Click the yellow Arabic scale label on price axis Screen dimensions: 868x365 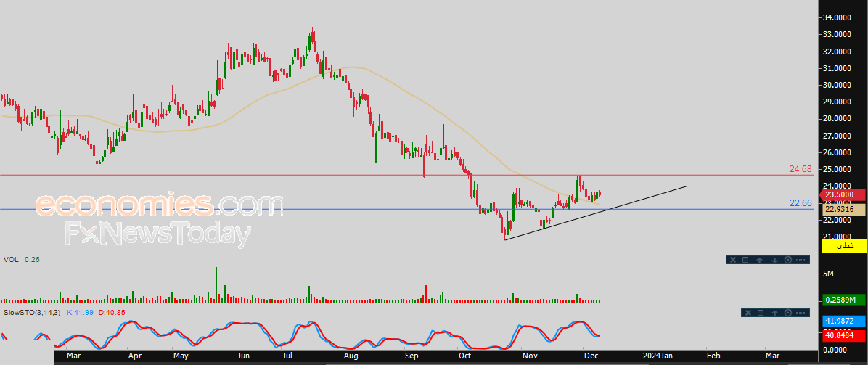click(844, 246)
